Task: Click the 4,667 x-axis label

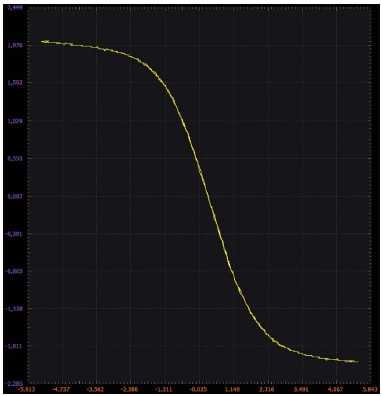Action: 337,389
